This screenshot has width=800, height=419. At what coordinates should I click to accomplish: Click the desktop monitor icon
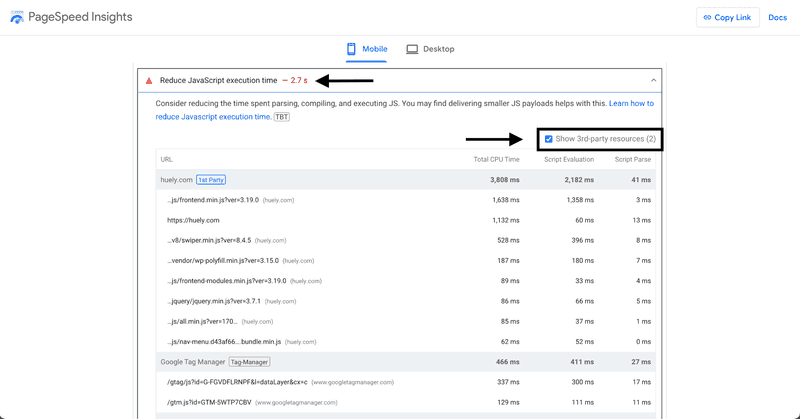click(412, 49)
